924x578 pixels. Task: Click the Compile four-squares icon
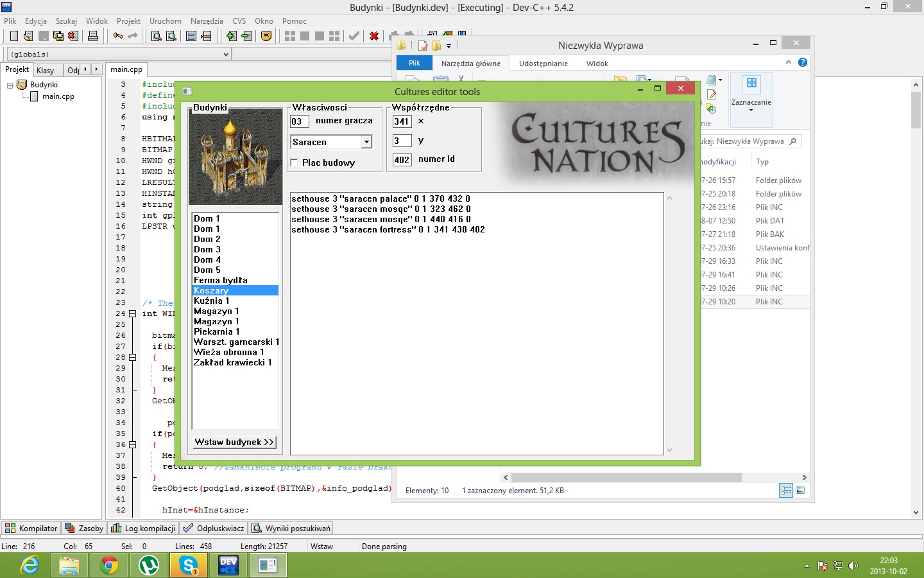290,36
